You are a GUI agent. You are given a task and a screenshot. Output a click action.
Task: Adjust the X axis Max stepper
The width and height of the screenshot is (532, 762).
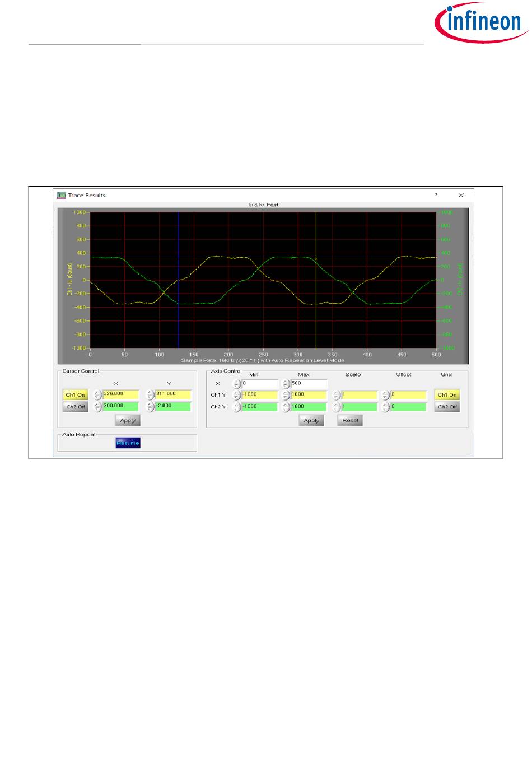point(286,384)
